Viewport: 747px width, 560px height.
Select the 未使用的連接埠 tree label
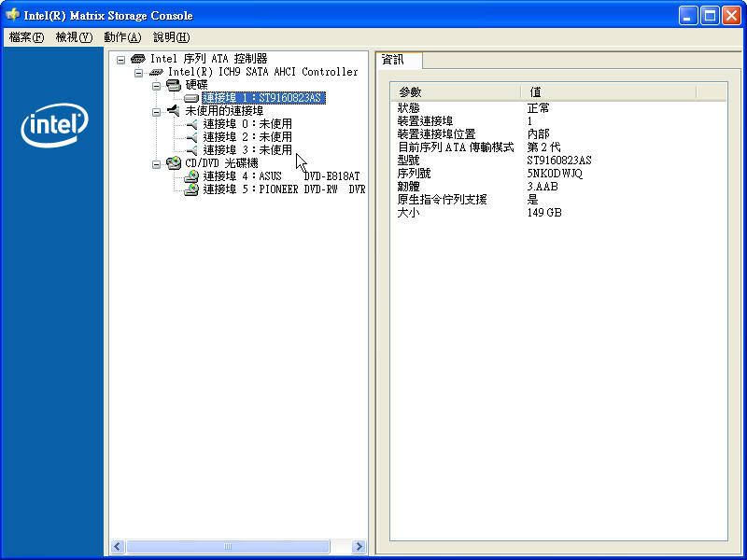coord(224,111)
